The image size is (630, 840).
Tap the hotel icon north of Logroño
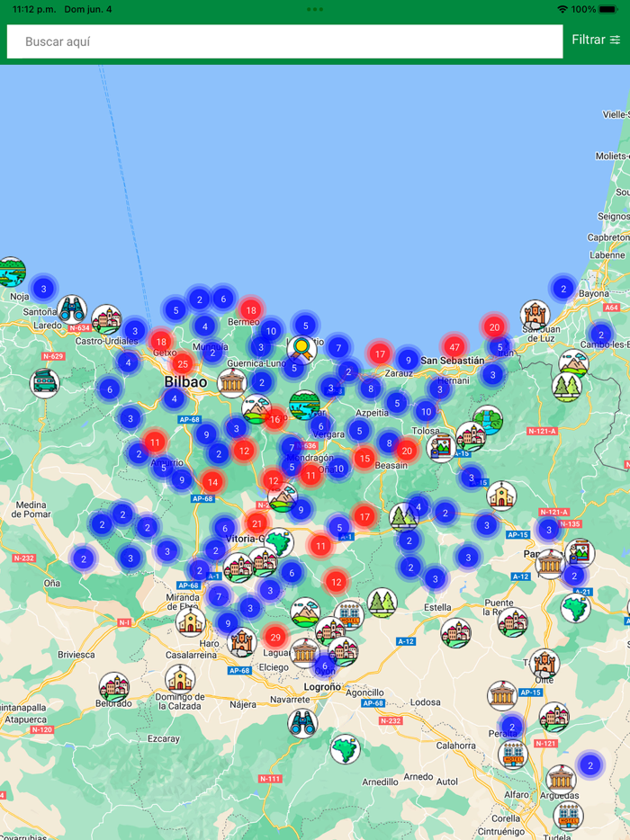click(349, 614)
